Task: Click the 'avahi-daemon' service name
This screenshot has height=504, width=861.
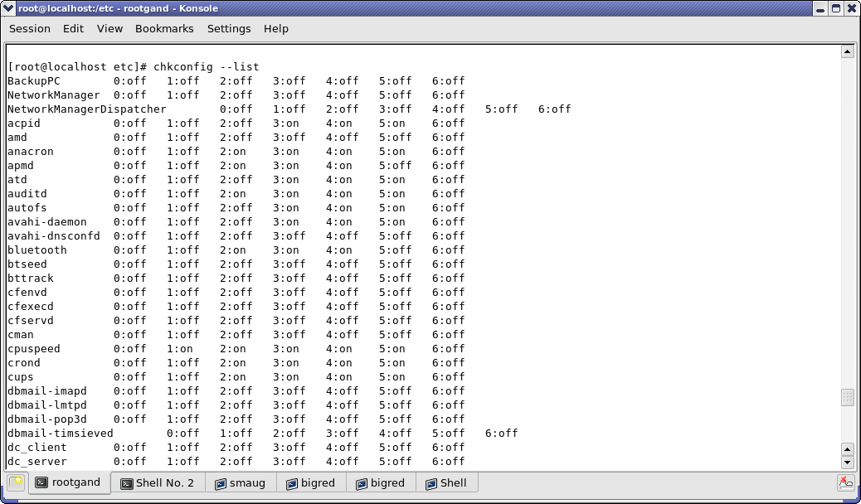Action: [46, 222]
